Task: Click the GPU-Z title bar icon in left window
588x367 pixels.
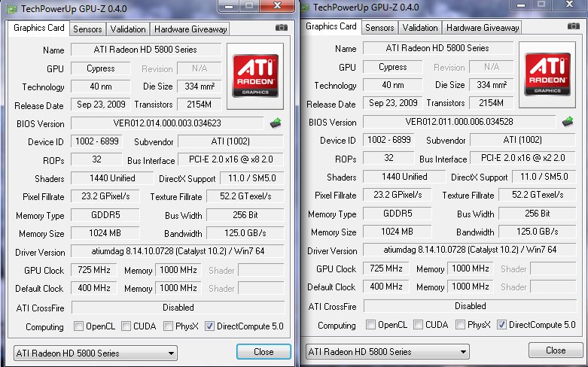Action: click(12, 8)
